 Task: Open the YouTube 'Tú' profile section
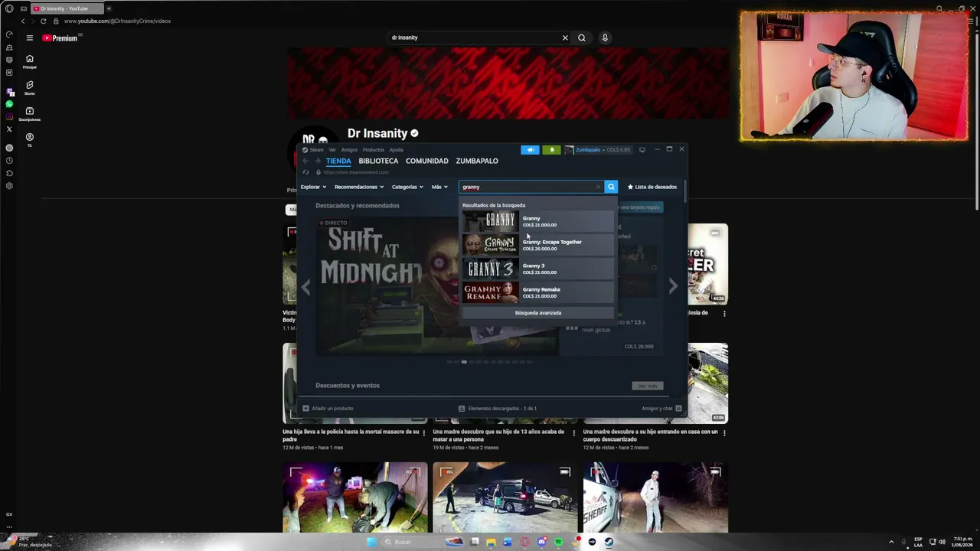30,139
